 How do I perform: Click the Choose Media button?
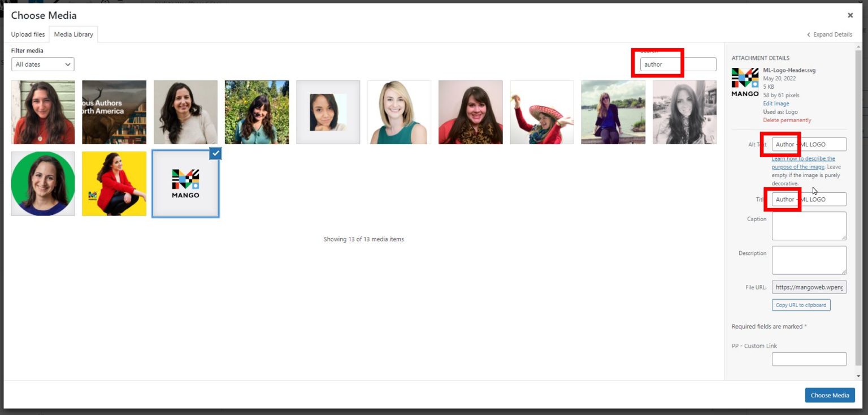(x=829, y=395)
